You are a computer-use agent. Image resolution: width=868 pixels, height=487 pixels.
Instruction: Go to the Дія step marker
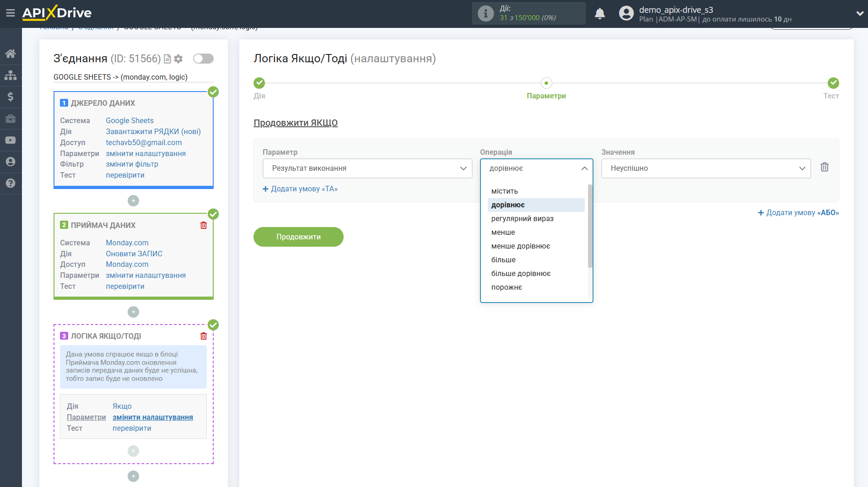(x=259, y=83)
